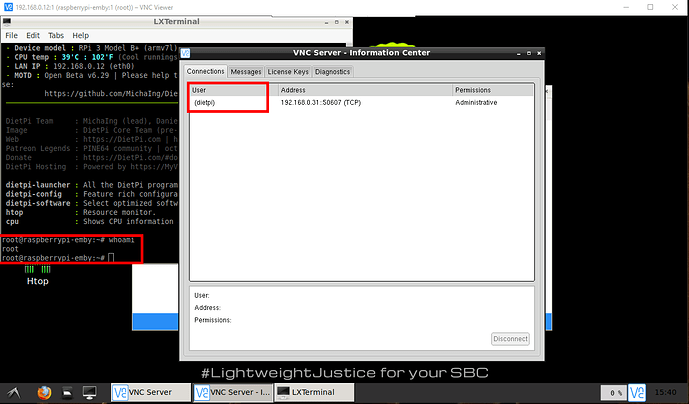
Task: Click the CPU temp 39'C line
Action: click(x=91, y=57)
